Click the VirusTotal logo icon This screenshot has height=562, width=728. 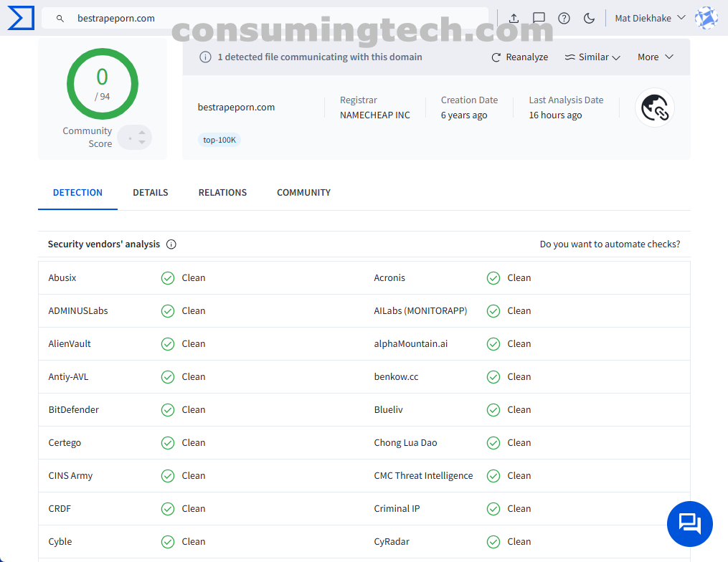coord(20,18)
